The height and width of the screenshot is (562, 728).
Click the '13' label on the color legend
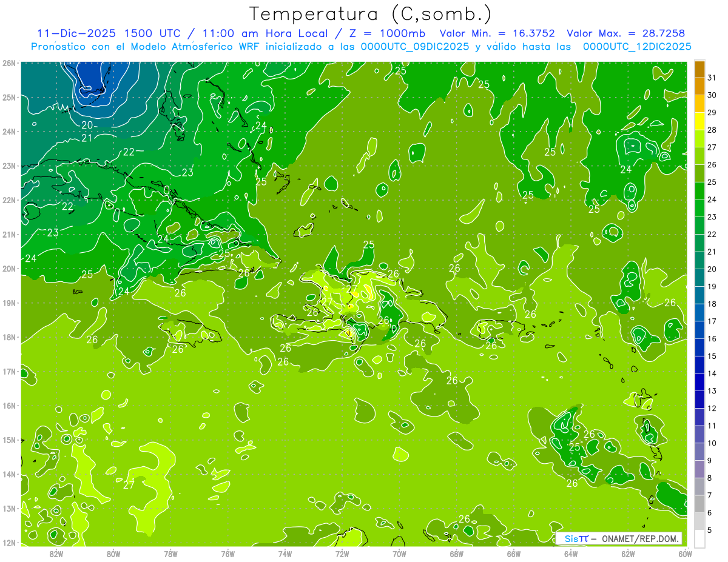tap(712, 391)
